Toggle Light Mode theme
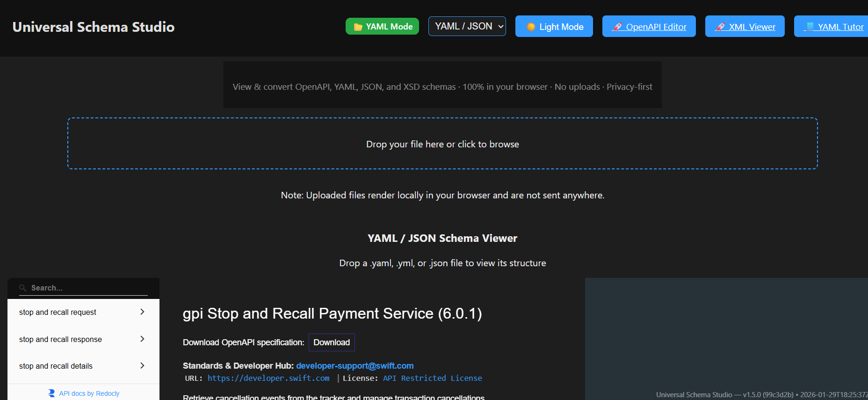The width and height of the screenshot is (868, 400). (554, 26)
